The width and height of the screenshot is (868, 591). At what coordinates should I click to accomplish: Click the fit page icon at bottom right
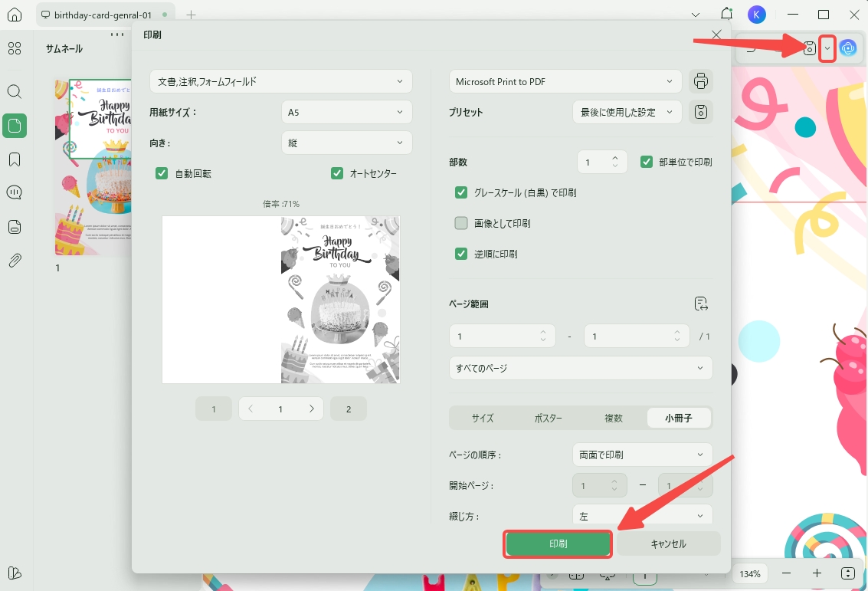pyautogui.click(x=847, y=574)
